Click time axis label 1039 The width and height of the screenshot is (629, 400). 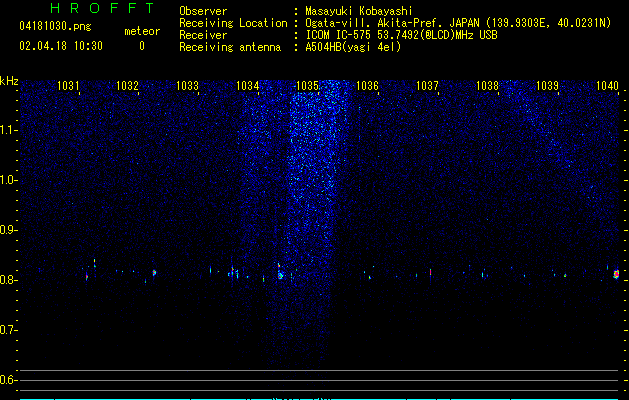coord(548,85)
